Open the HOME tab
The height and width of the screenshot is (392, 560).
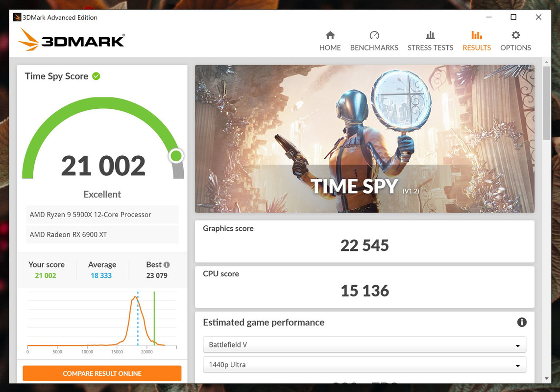point(330,41)
